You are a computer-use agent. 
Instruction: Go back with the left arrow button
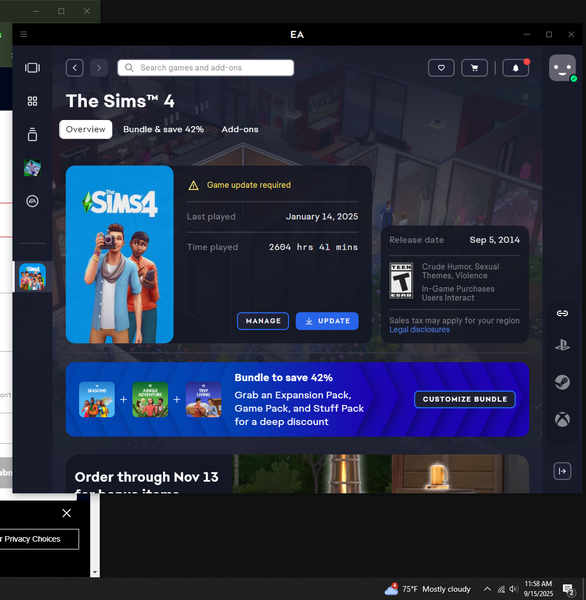(x=75, y=68)
